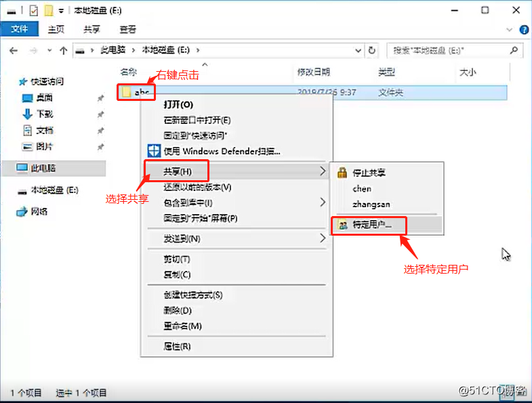Switch to the 主页 ribbon tab
Image resolution: width=532 pixels, height=403 pixels.
tap(56, 30)
